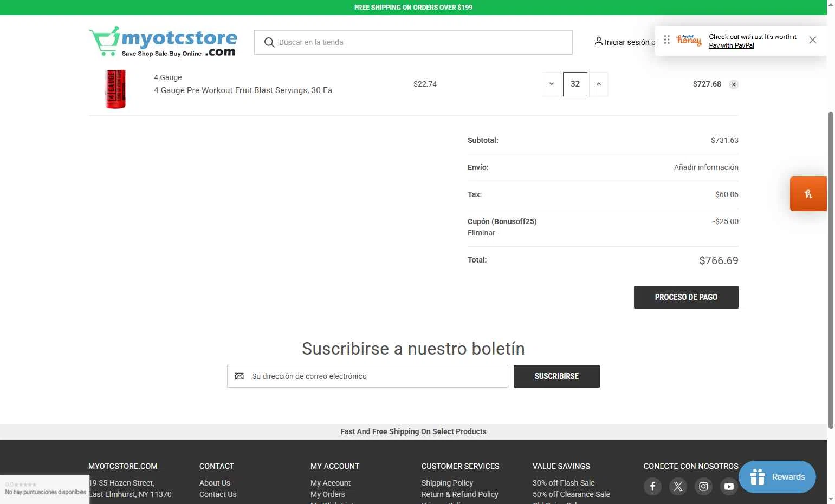Screen dimensions: 835x504
Task: Click Eliminar to remove Bonusoff25 coupon
Action: 481,233
